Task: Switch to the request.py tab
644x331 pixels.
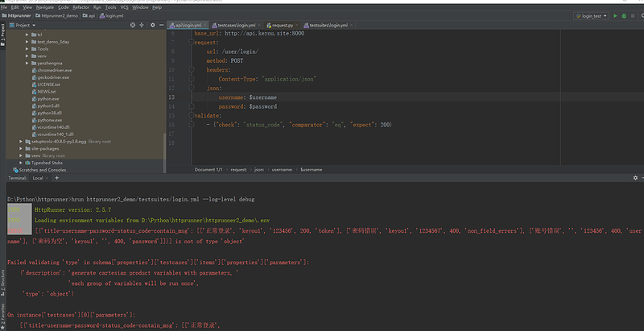Action: pos(283,25)
